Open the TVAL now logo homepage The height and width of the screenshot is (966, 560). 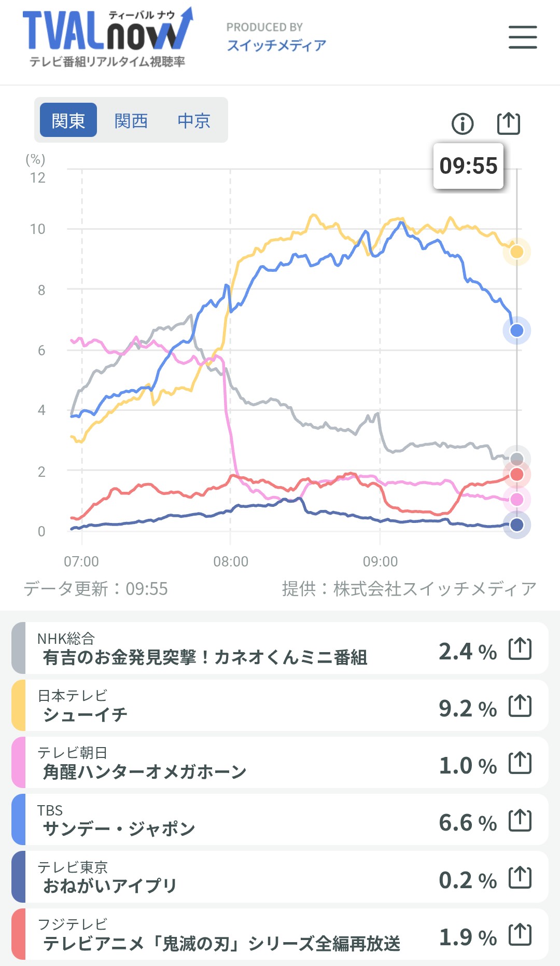tap(107, 37)
